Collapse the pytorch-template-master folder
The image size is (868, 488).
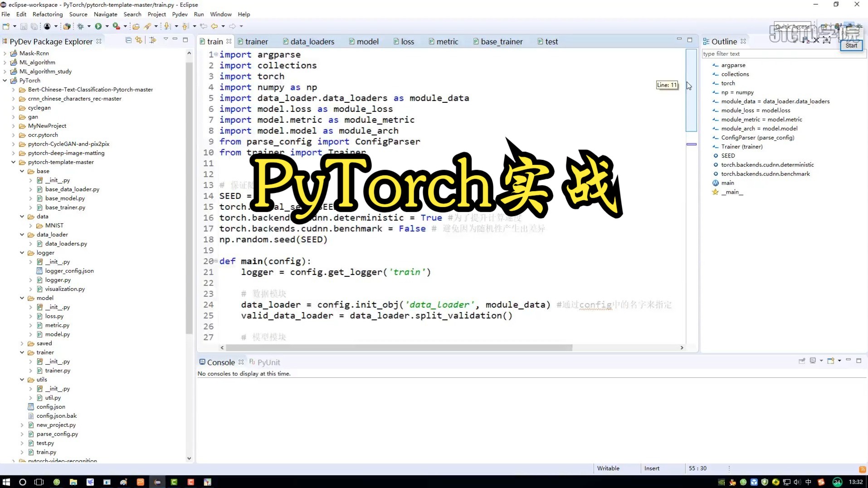tap(14, 162)
